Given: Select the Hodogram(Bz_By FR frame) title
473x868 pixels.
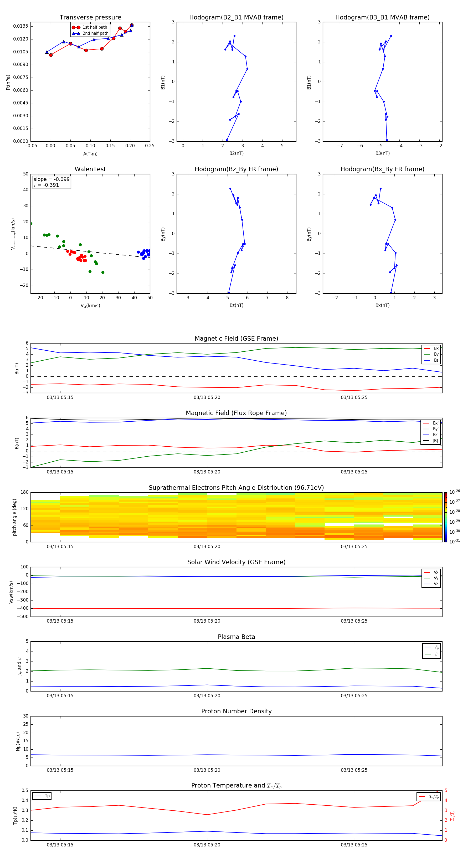Looking at the screenshot, I should (236, 169).
